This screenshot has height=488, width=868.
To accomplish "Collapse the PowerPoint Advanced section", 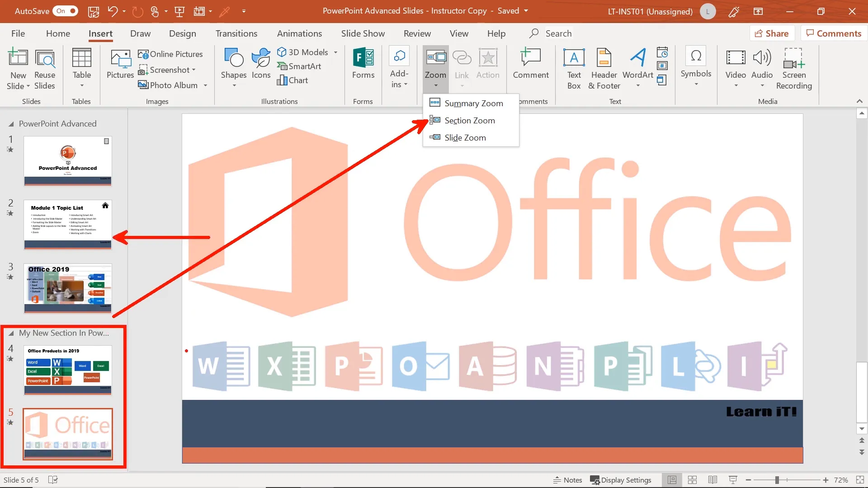I will coord(11,124).
